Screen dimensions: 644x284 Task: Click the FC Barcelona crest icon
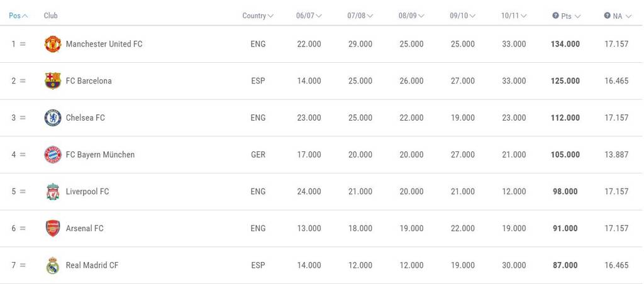[x=53, y=81]
